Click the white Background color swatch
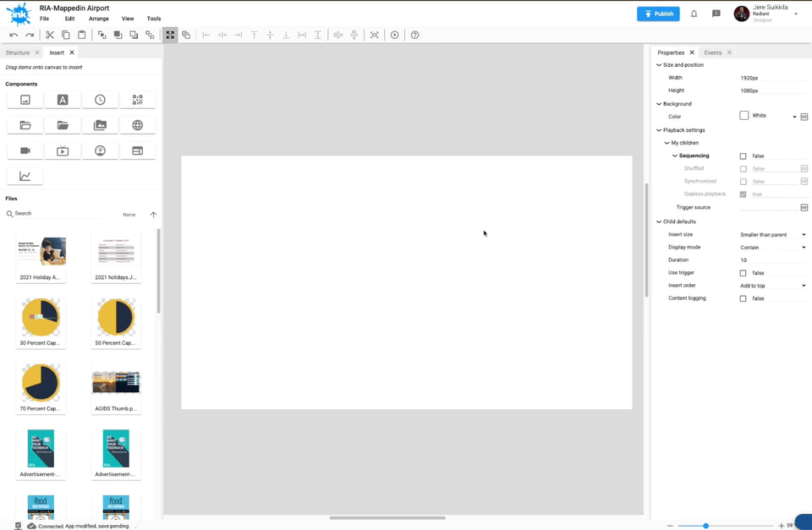The width and height of the screenshot is (812, 530). click(x=744, y=116)
